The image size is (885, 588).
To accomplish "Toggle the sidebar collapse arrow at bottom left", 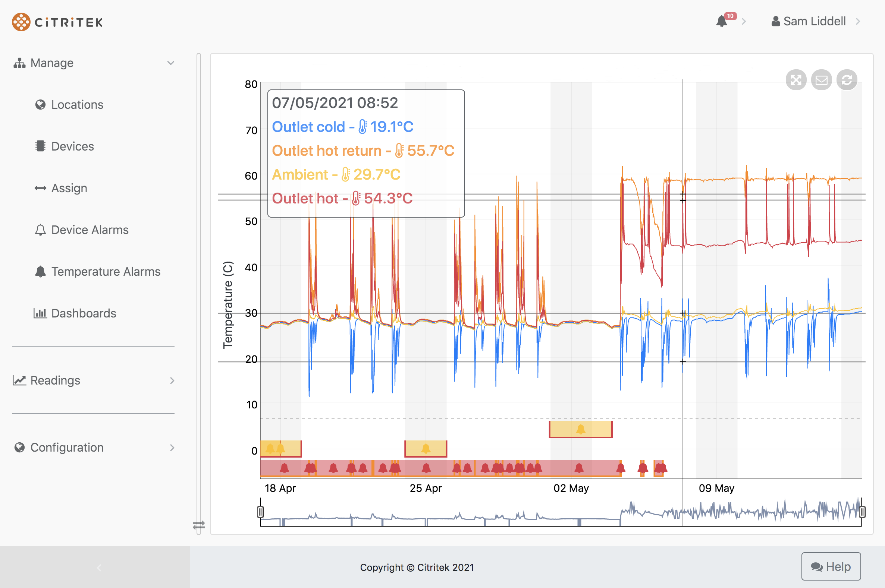I will click(98, 568).
